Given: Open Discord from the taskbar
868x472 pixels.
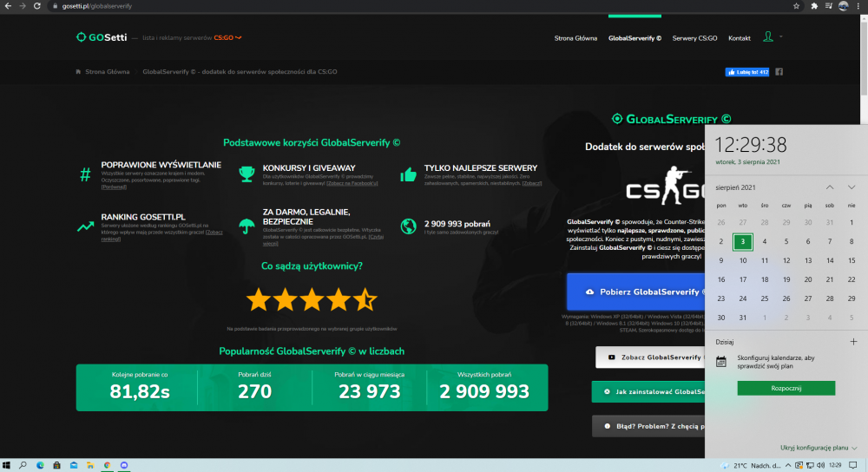Looking at the screenshot, I should click(x=124, y=465).
